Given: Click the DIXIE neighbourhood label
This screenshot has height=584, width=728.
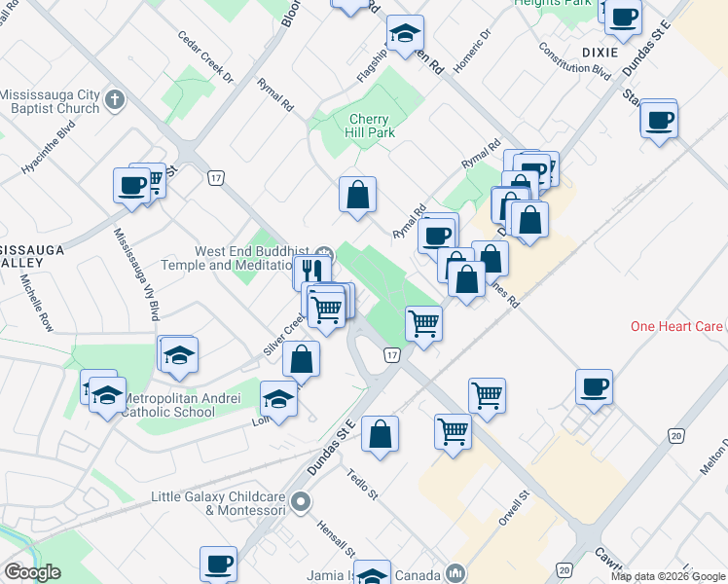Looking at the screenshot, I should coord(601,53).
